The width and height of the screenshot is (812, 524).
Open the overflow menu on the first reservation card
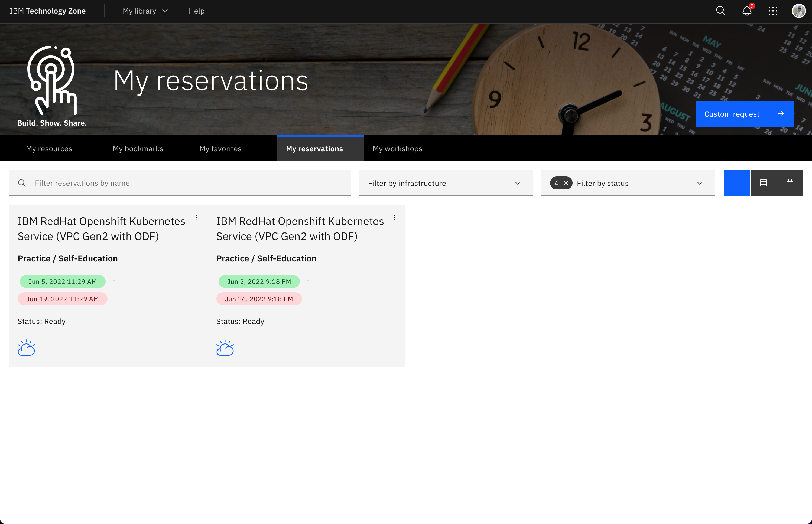(196, 218)
